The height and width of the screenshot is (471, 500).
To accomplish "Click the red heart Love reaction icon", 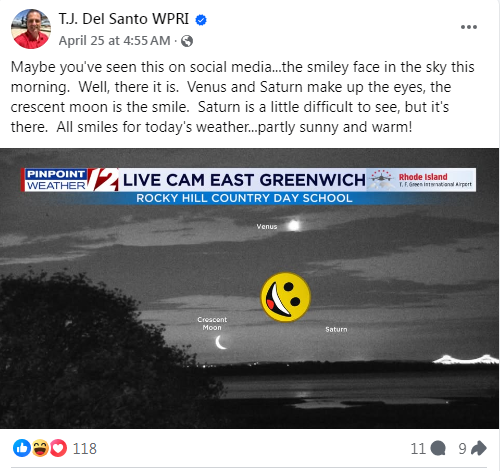I will click(x=58, y=448).
